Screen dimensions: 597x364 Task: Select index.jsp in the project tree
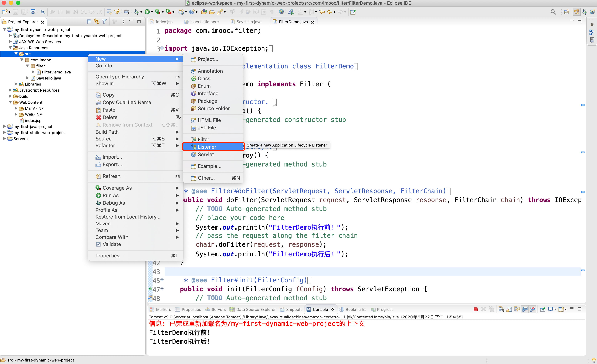pos(33,121)
